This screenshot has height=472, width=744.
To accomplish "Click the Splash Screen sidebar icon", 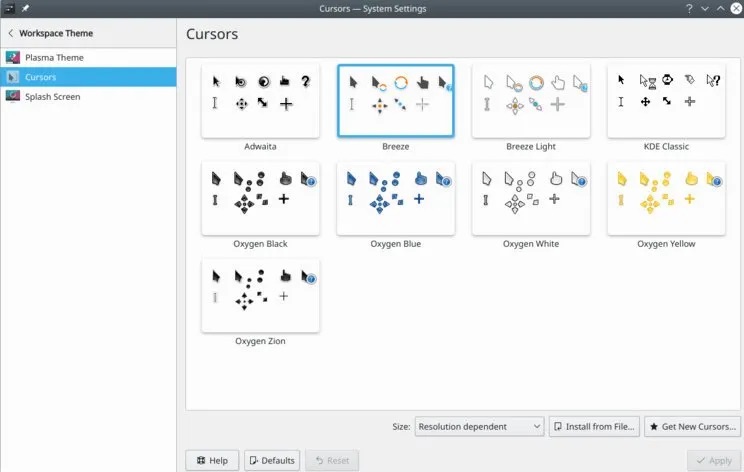I will (x=12, y=97).
